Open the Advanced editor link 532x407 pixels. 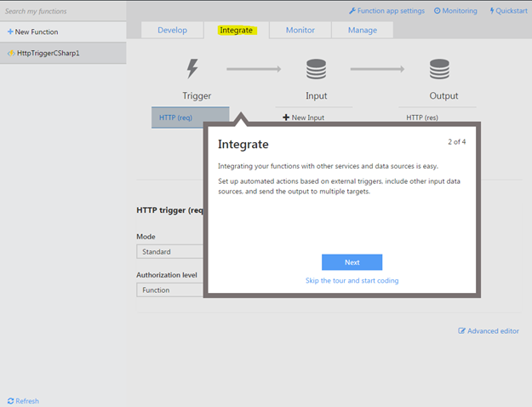489,330
